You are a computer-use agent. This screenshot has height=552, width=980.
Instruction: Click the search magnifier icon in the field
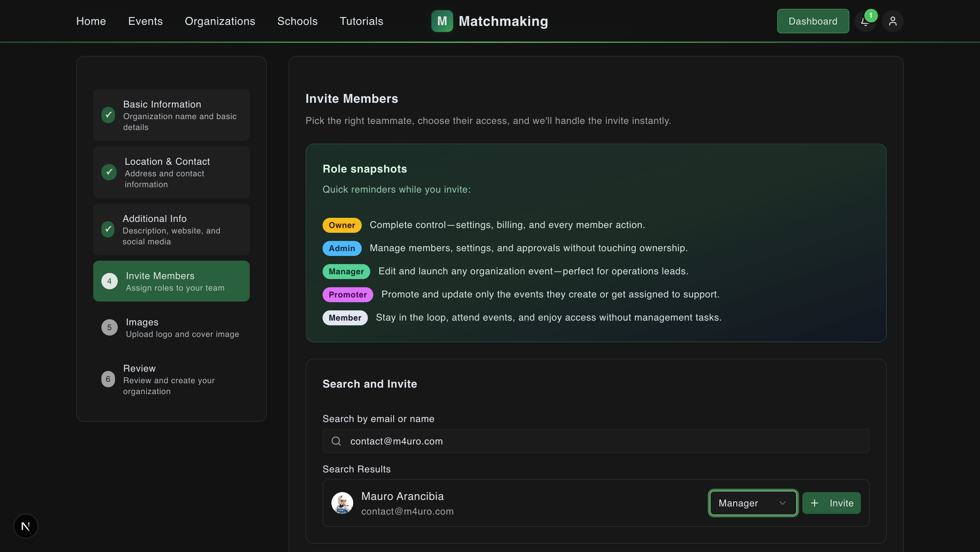pos(336,441)
